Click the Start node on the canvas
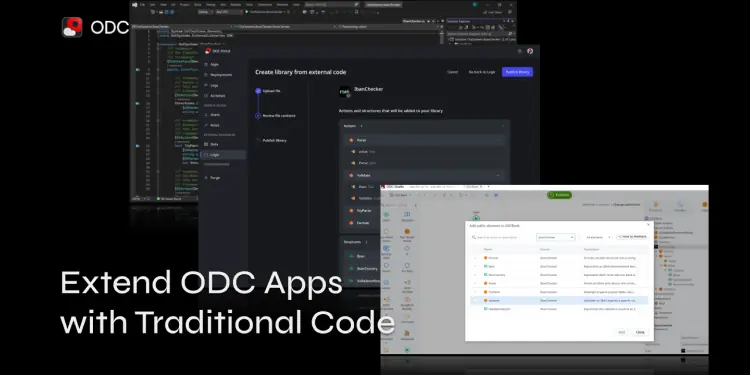This screenshot has width=750, height=375. click(476, 217)
